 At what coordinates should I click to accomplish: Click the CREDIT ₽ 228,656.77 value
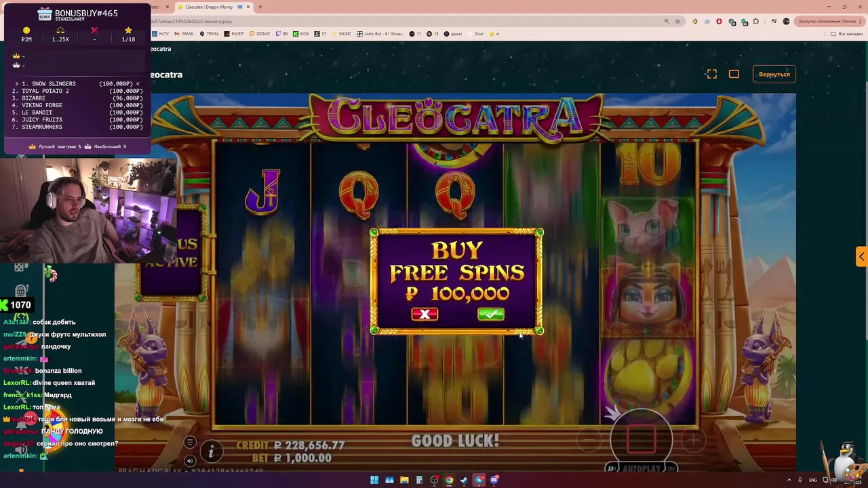(x=290, y=445)
